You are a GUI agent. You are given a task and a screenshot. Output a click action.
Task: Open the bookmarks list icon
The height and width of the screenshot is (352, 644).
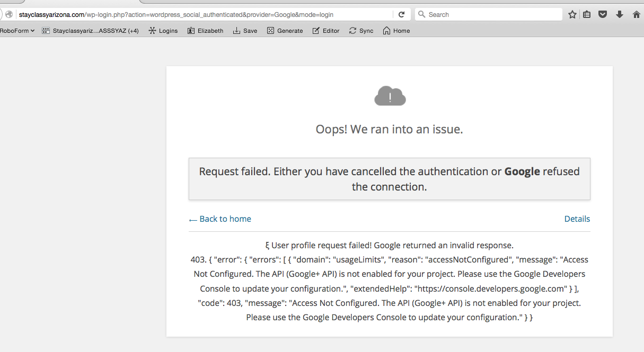click(x=587, y=15)
